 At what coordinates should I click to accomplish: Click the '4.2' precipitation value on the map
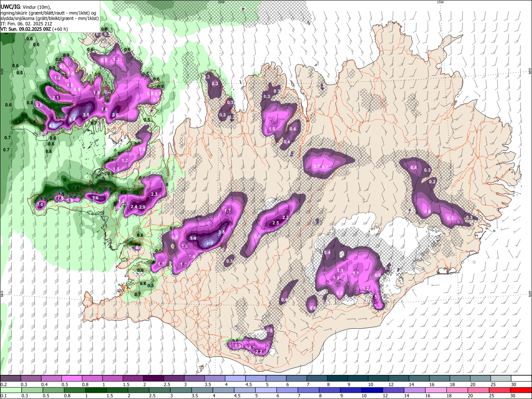(210, 244)
